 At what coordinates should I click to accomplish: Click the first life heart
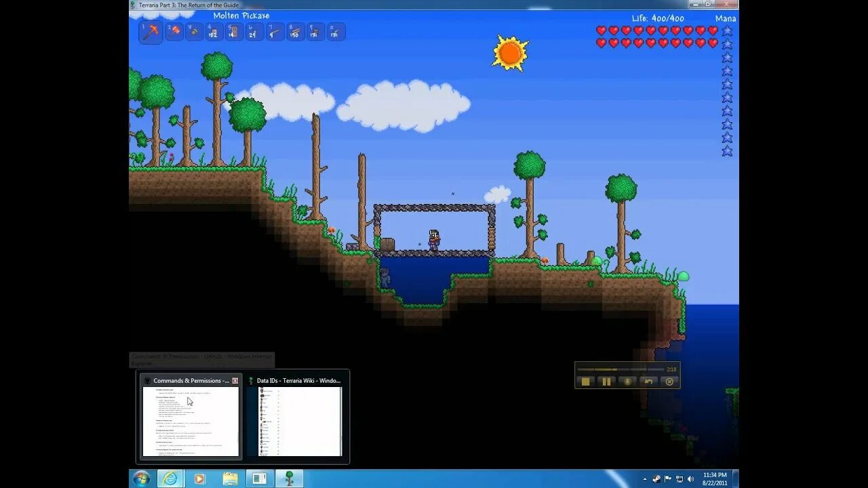coord(601,30)
